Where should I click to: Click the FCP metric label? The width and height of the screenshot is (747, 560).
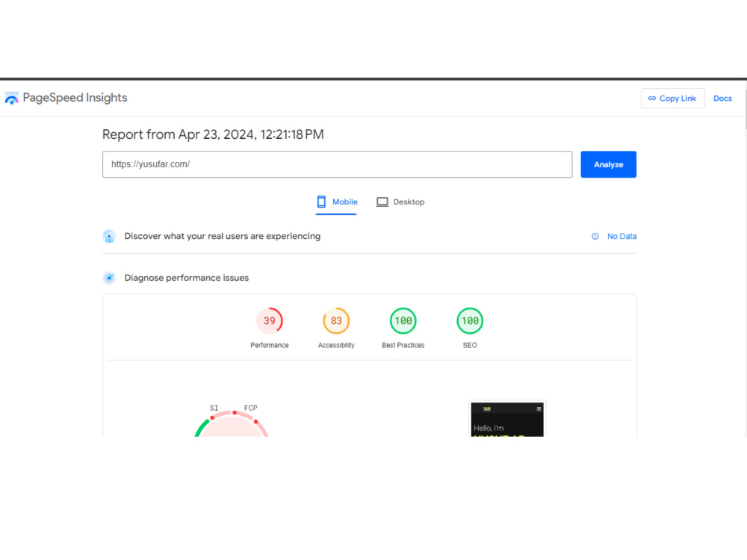(x=250, y=408)
